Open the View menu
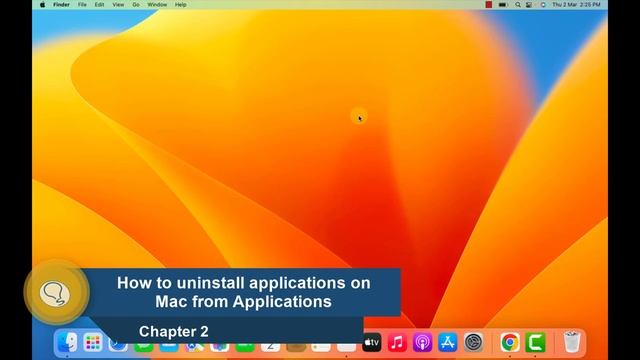640x360 pixels. tap(118, 5)
